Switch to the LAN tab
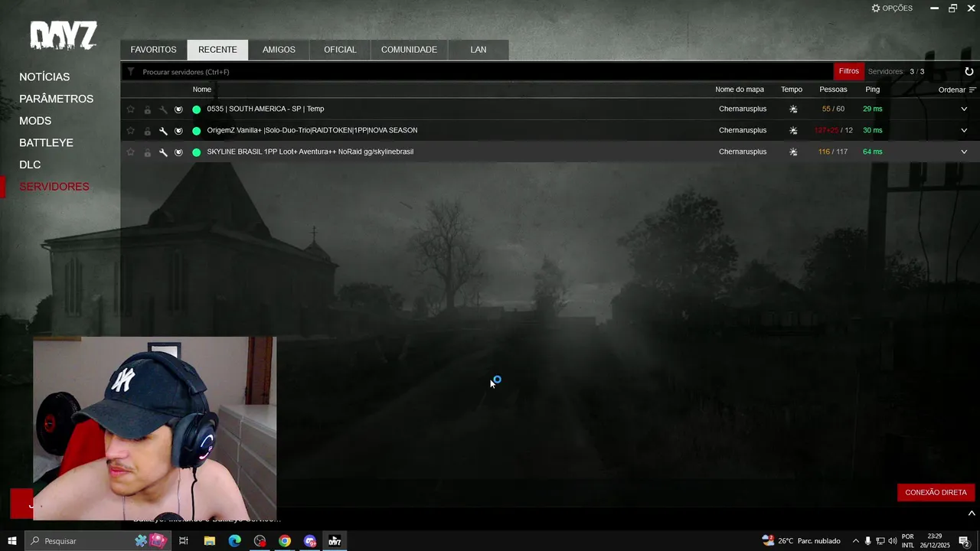Image resolution: width=980 pixels, height=551 pixels. [x=479, y=50]
